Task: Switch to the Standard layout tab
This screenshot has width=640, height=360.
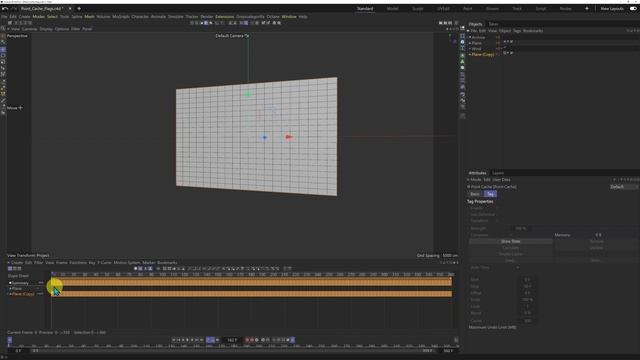Action: pos(365,9)
